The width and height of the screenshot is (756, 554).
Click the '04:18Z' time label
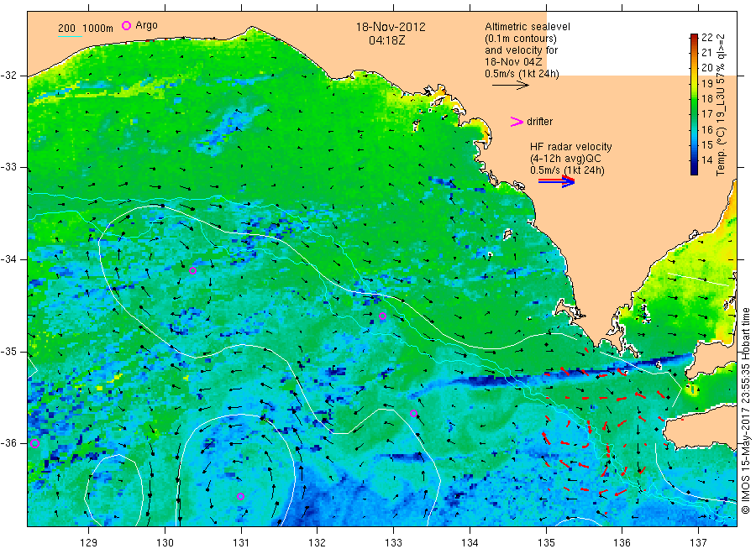386,40
